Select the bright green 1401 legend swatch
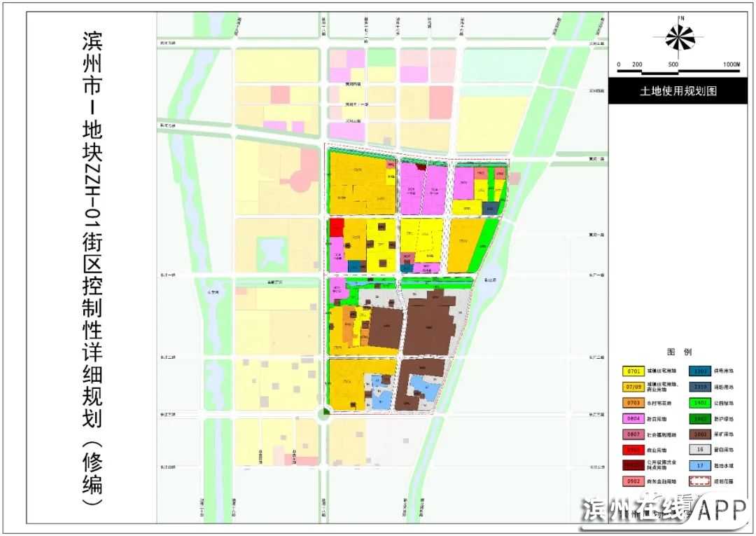The image size is (756, 536). coord(701,403)
